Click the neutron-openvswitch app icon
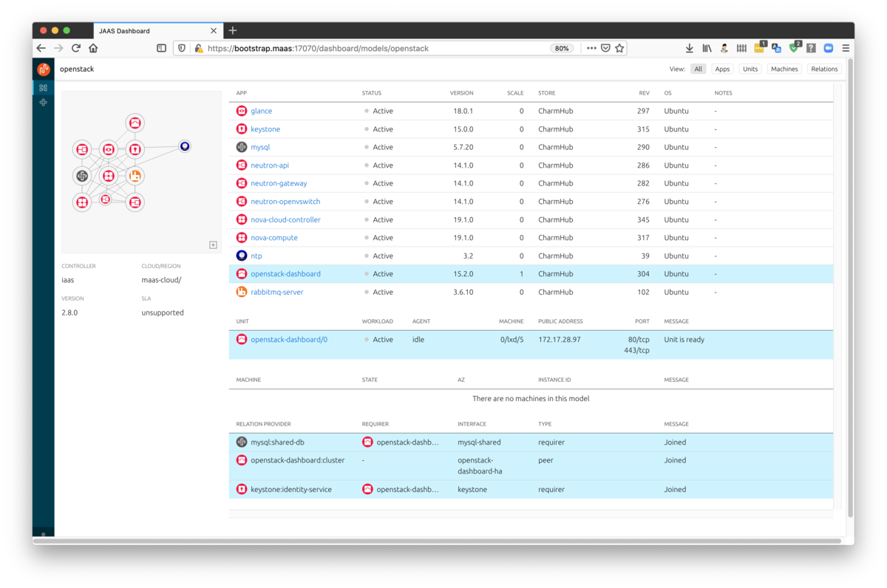This screenshot has width=887, height=588. (242, 202)
